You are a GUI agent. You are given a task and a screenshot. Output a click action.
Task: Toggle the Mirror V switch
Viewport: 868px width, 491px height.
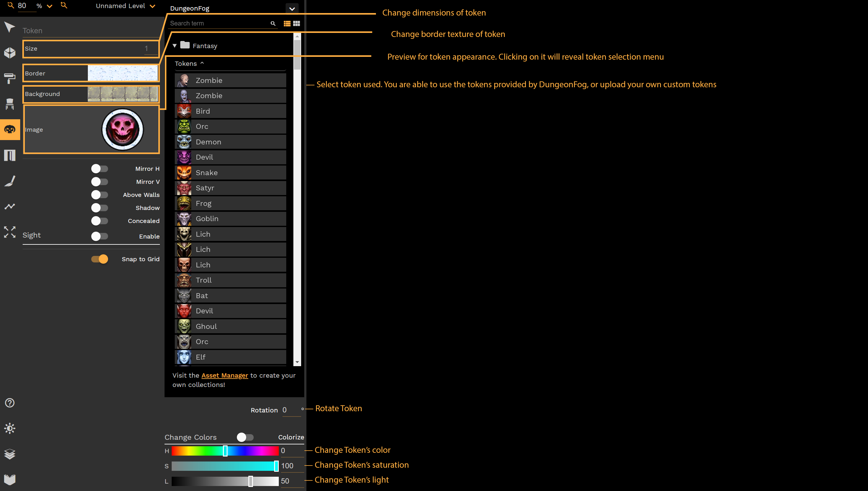pos(99,182)
